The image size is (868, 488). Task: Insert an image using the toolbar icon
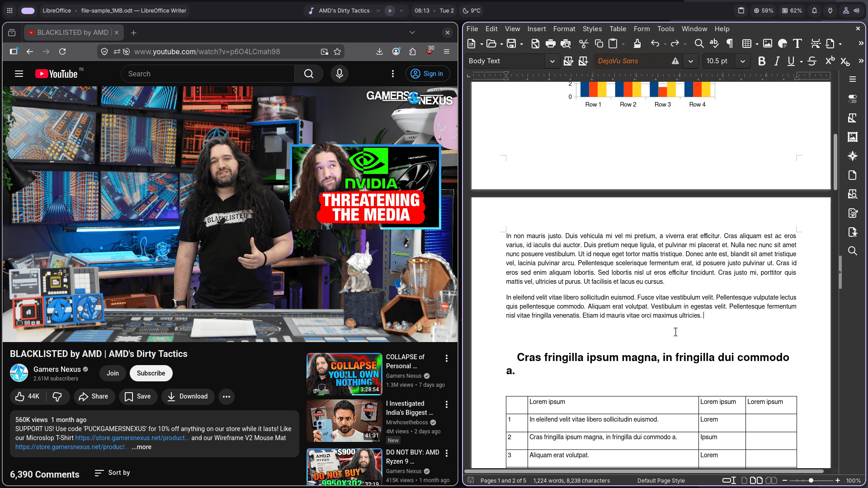(768, 43)
